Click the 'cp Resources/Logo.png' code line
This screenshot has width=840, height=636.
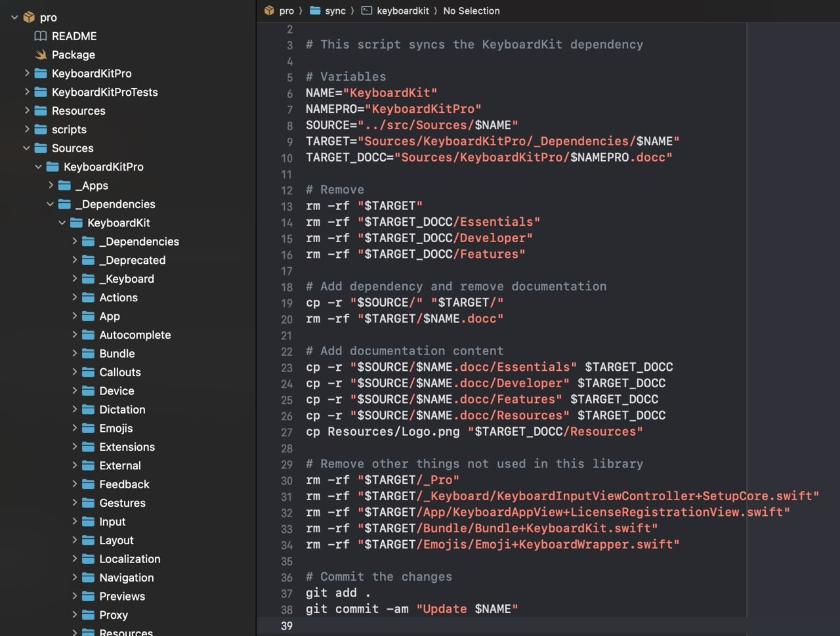[x=474, y=432]
